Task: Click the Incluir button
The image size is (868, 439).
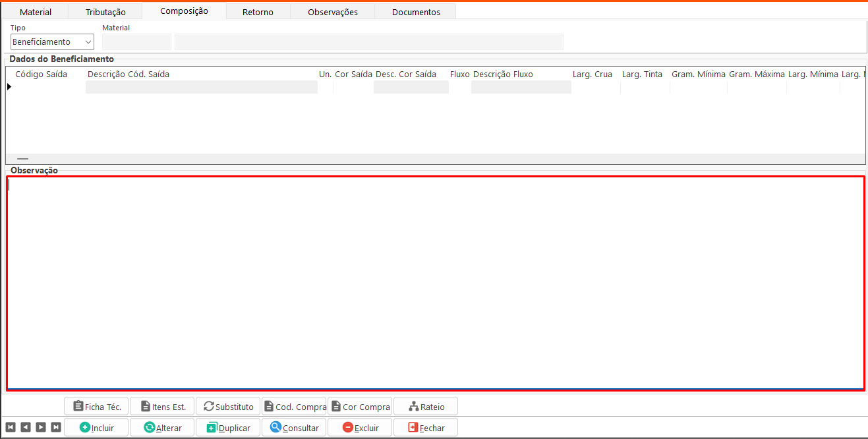Action: click(96, 427)
